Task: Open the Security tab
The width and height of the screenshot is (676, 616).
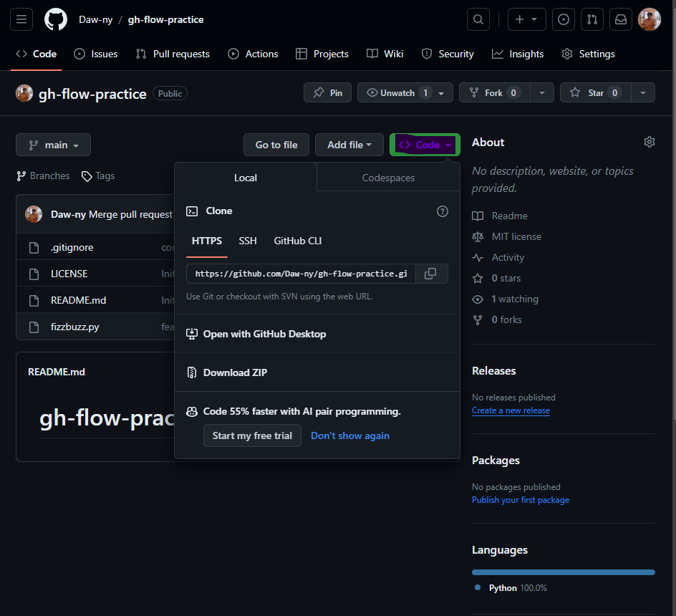Action: (x=448, y=54)
